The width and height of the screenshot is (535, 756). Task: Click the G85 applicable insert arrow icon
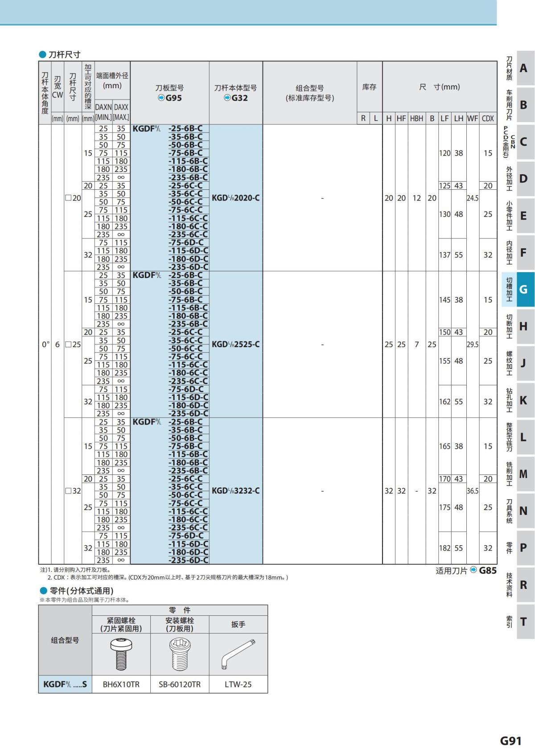click(x=473, y=570)
